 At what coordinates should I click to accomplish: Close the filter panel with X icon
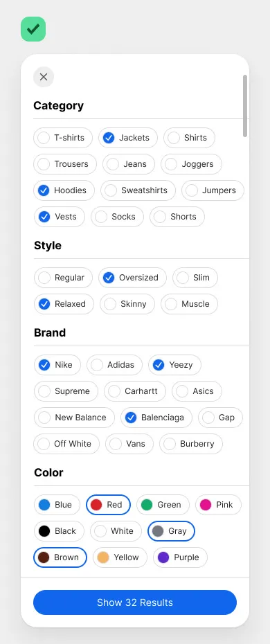[x=44, y=77]
